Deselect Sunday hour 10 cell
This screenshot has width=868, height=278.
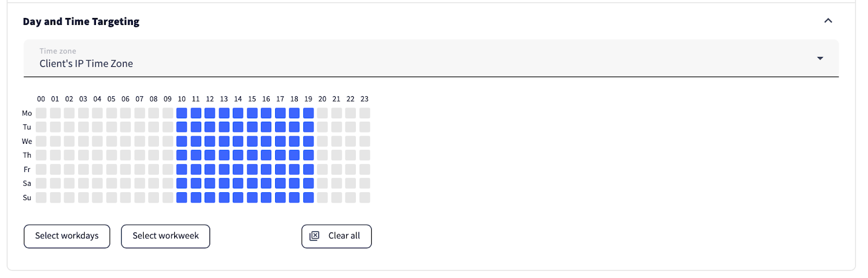click(182, 198)
